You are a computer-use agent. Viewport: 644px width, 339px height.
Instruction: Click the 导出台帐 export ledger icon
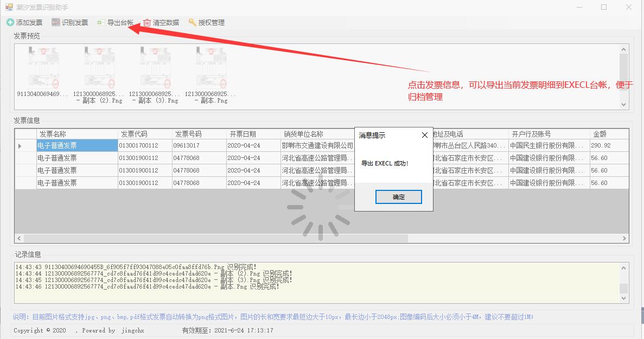(101, 23)
